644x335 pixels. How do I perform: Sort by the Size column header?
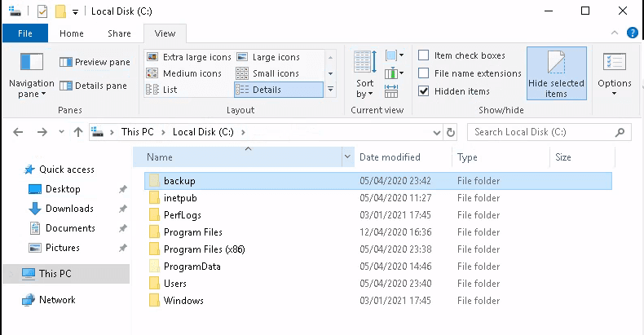click(582, 157)
